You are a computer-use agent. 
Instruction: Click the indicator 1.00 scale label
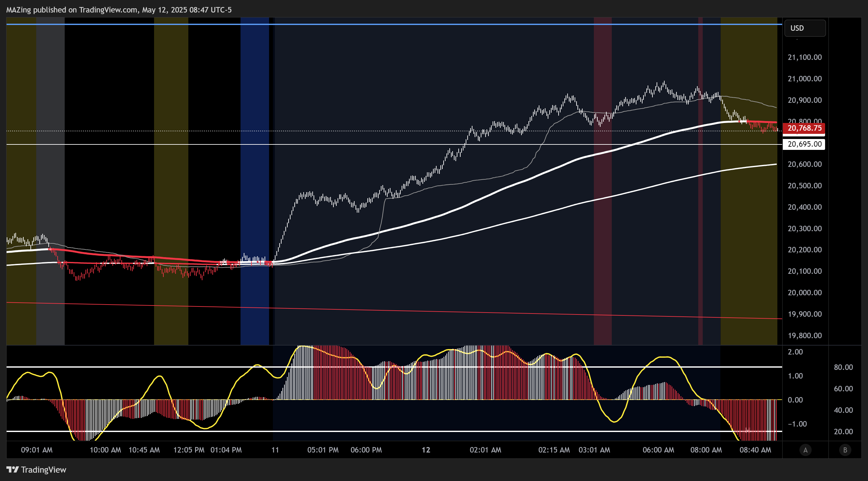pos(795,376)
